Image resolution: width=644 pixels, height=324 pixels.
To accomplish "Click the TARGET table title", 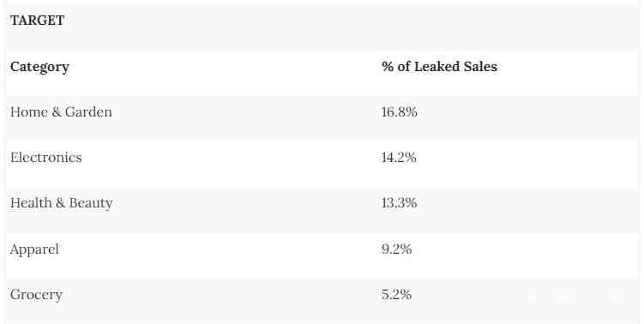I will [x=37, y=20].
